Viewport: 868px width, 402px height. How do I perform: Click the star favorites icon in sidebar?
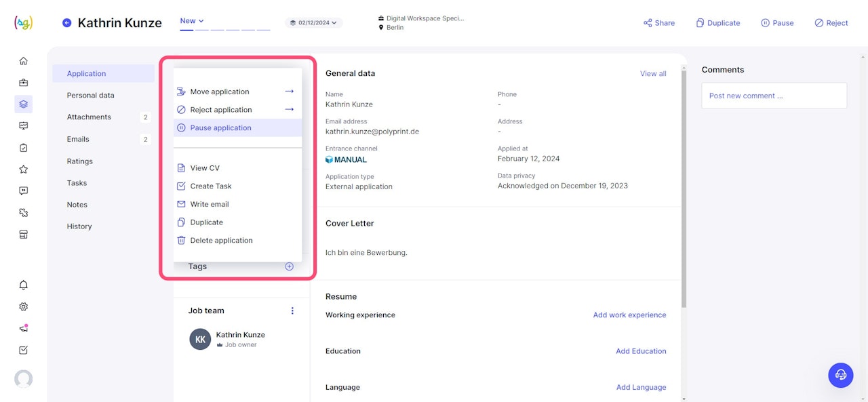pos(24,169)
